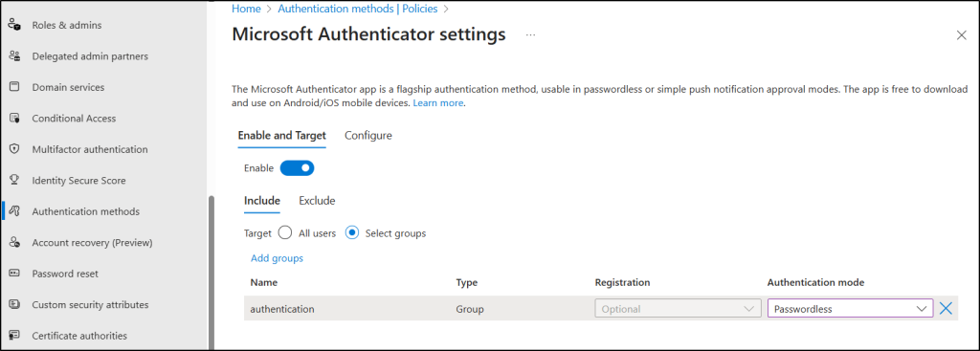Select the All users radio button

285,233
